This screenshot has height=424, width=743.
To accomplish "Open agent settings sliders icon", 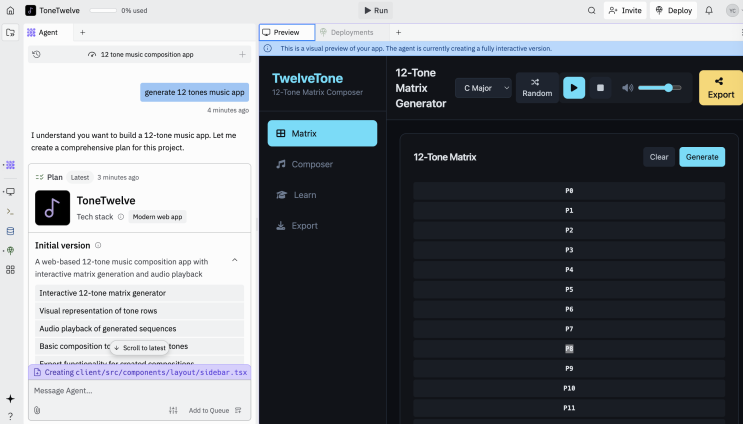I will tap(173, 410).
